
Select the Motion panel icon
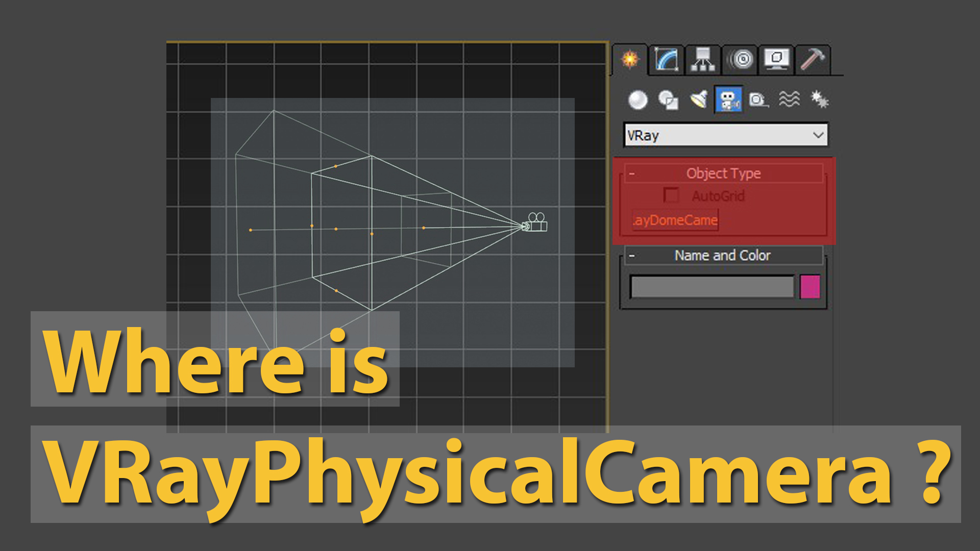coord(740,59)
